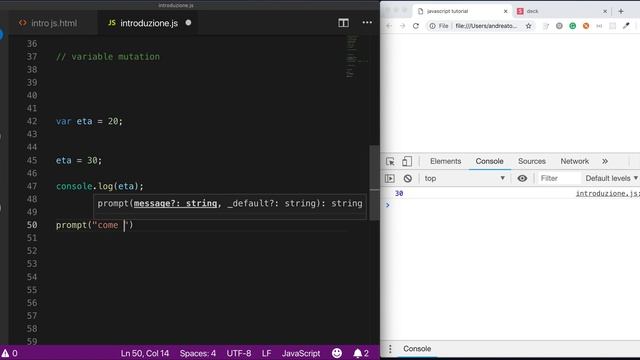Screen dimensions: 640x360
Task: Open the Default levels dropdown
Action: [611, 178]
